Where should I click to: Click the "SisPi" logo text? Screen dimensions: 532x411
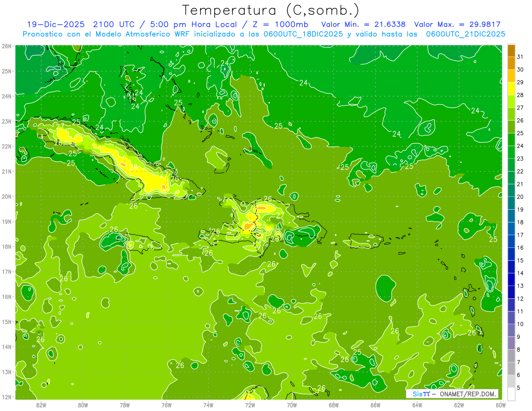pyautogui.click(x=421, y=394)
